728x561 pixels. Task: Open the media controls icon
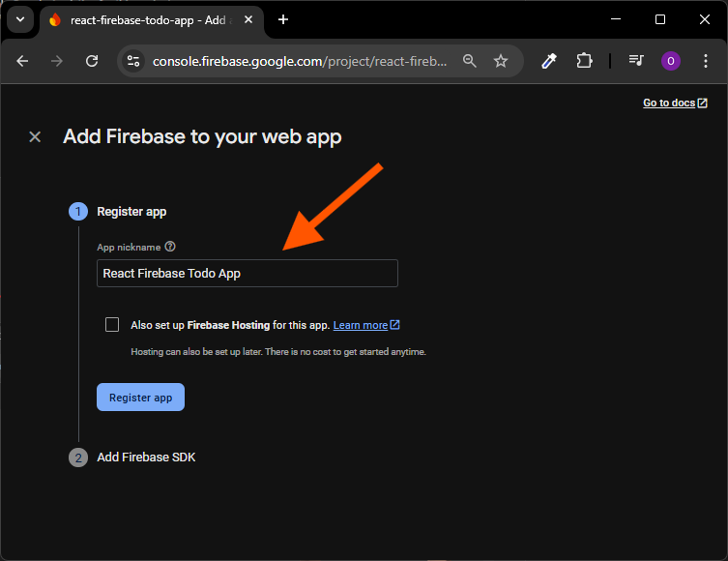pyautogui.click(x=635, y=61)
